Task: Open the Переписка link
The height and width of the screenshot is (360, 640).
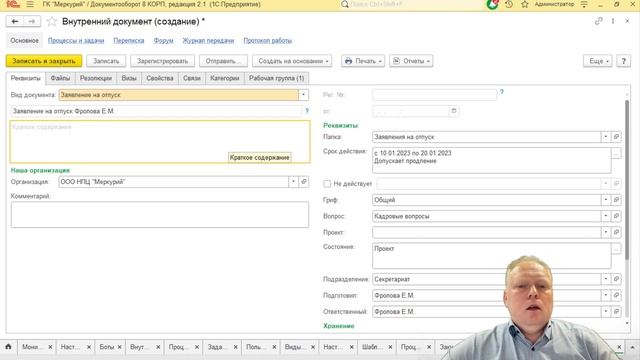Action: click(x=129, y=40)
